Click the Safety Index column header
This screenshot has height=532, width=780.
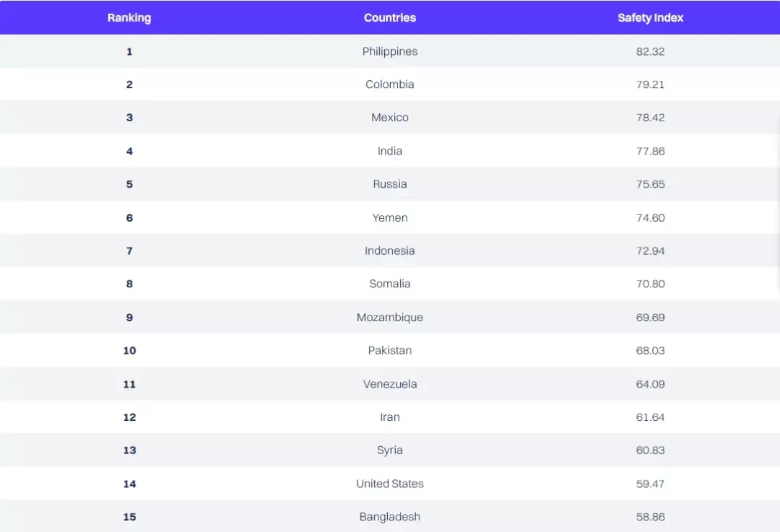[x=650, y=18]
